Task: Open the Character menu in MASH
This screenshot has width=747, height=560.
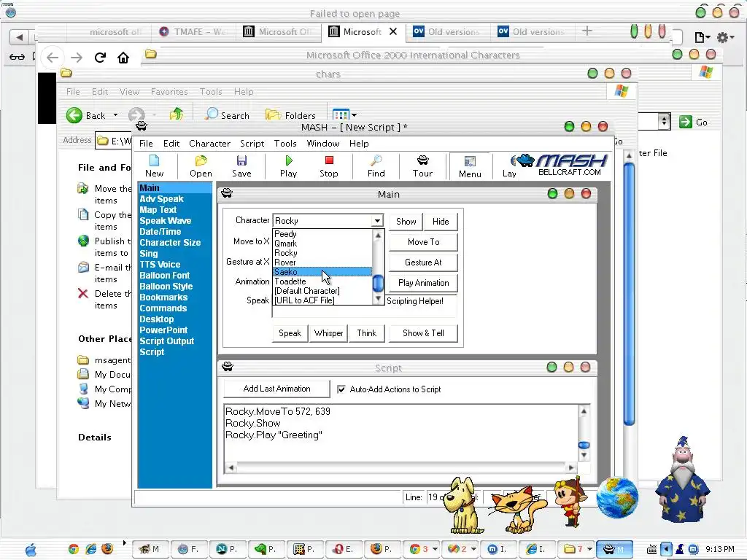Action: tap(209, 144)
